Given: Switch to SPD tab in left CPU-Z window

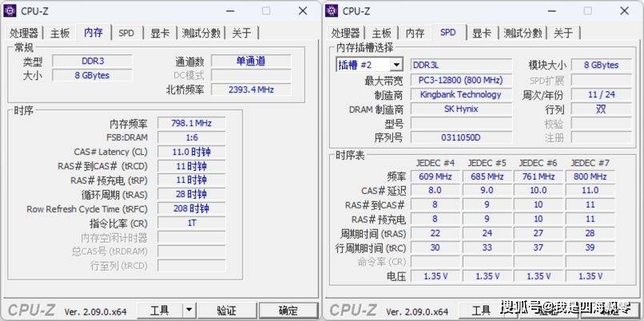Looking at the screenshot, I should pos(126,34).
